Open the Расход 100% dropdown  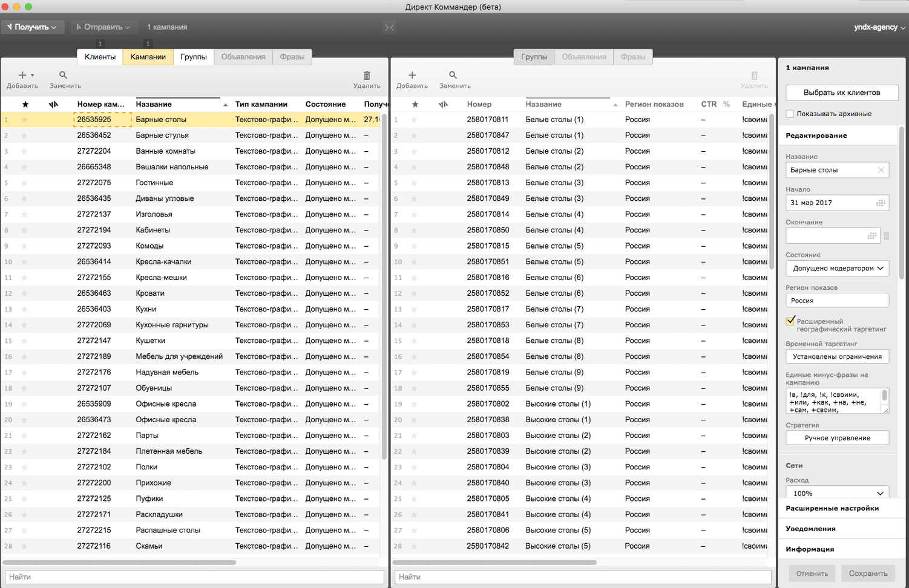(x=837, y=493)
